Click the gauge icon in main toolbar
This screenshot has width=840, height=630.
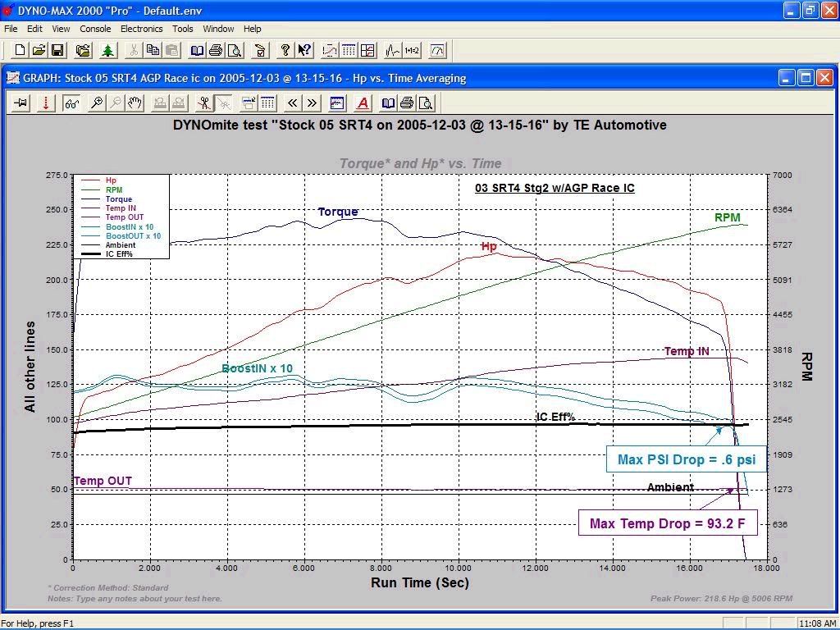coord(437,50)
